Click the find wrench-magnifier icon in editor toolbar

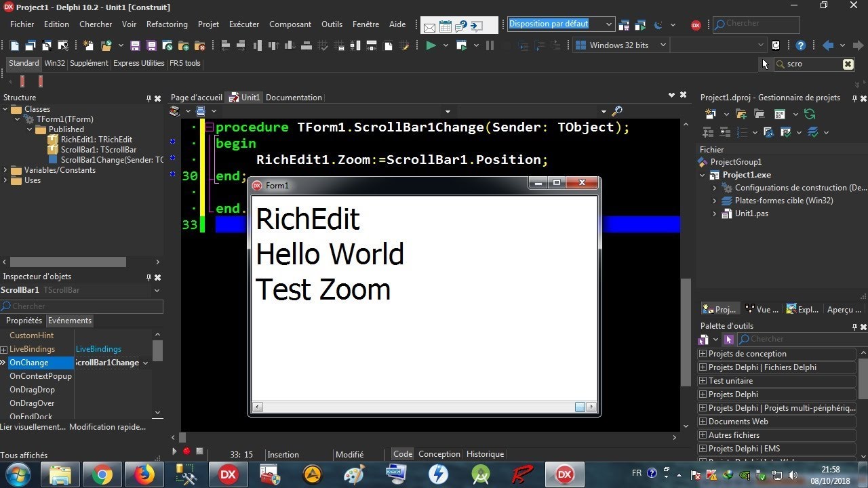point(617,110)
